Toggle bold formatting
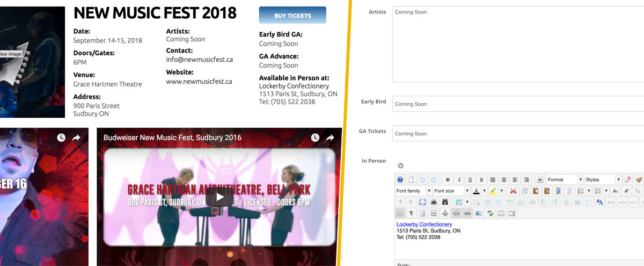 tap(448, 179)
